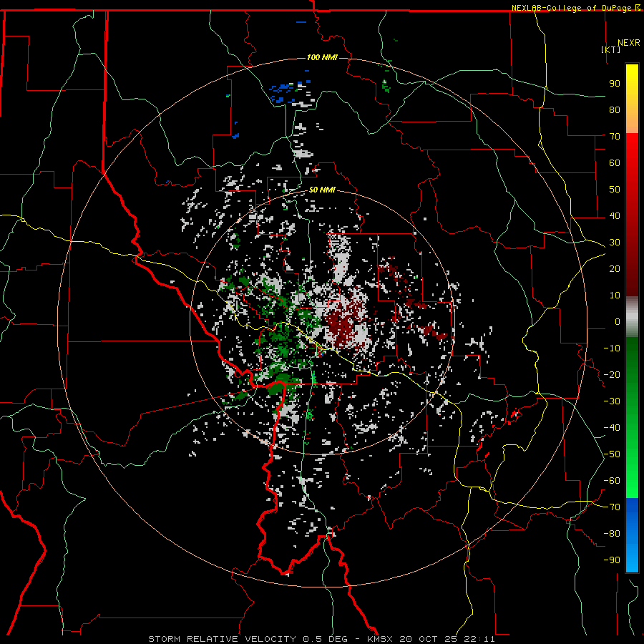644x644 pixels.
Task: Click the 80 value on velocity scale
Action: (x=615, y=109)
